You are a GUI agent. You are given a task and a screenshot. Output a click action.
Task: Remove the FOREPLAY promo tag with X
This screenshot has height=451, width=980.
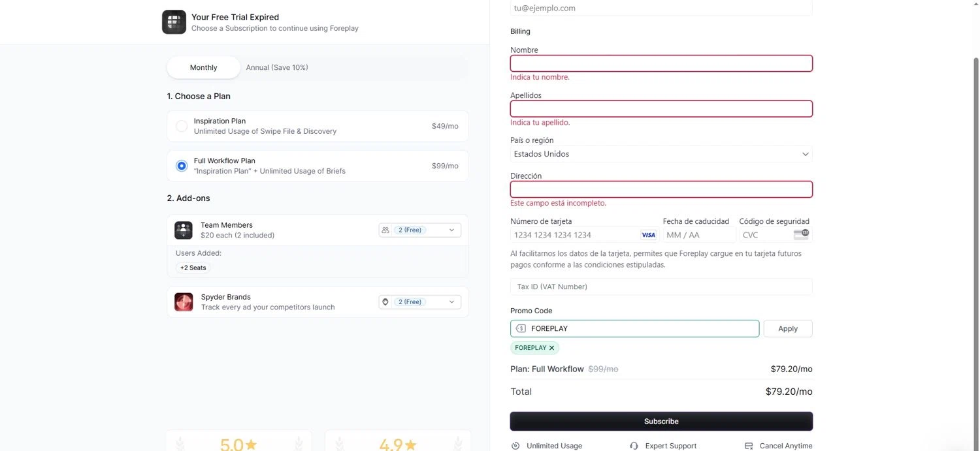coord(552,348)
